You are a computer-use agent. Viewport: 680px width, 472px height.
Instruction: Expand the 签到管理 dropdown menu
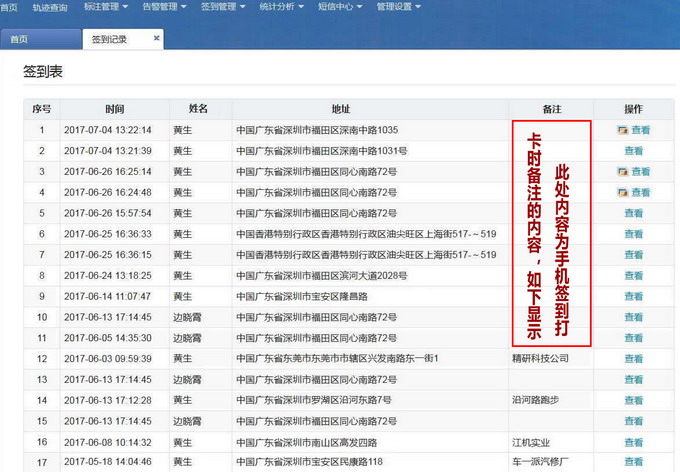[225, 7]
